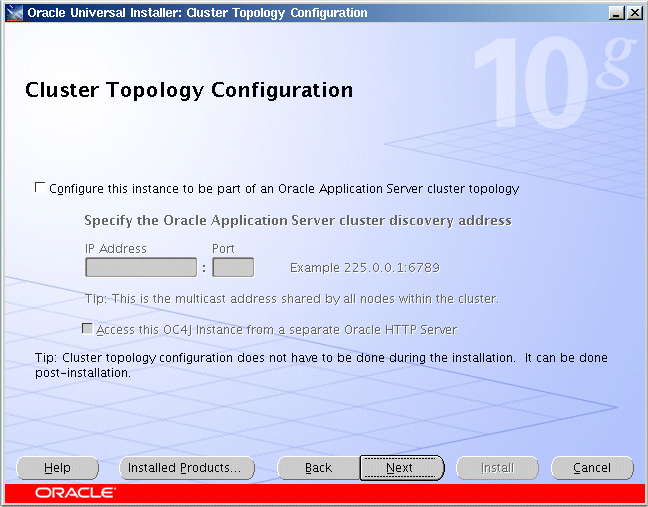The width and height of the screenshot is (648, 507).
Task: Close the installer window
Action: click(634, 13)
